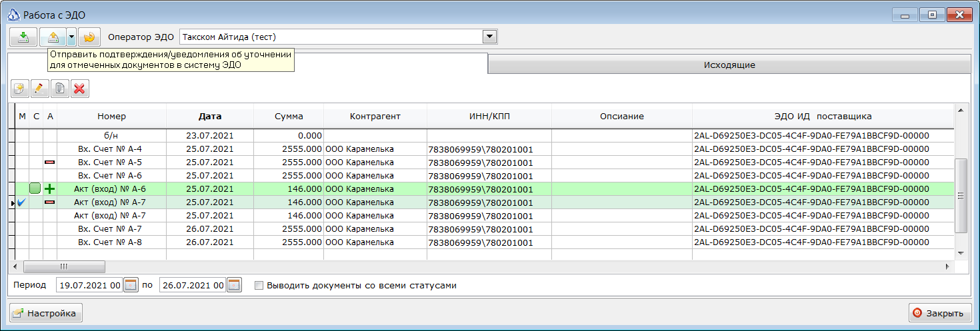Click Контрагент cell in Вх. Счет № А-4 row
This screenshot has width=980, height=331.
tap(375, 149)
